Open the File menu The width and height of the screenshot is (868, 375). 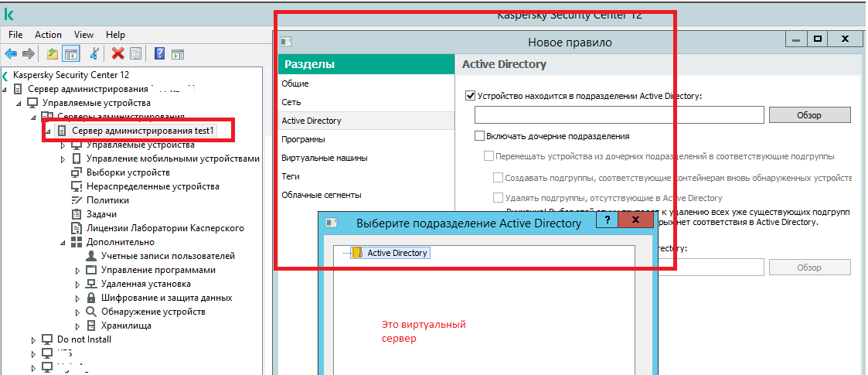[15, 34]
